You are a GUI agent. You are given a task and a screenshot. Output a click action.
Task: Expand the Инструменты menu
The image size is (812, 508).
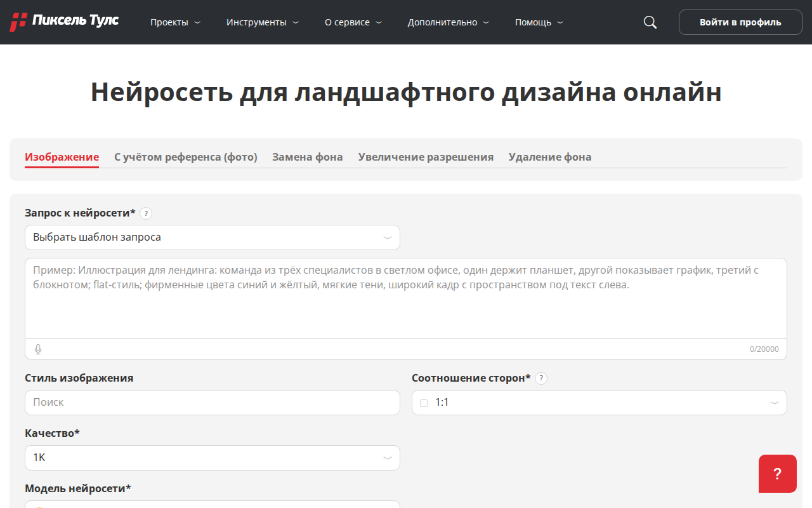pos(263,22)
